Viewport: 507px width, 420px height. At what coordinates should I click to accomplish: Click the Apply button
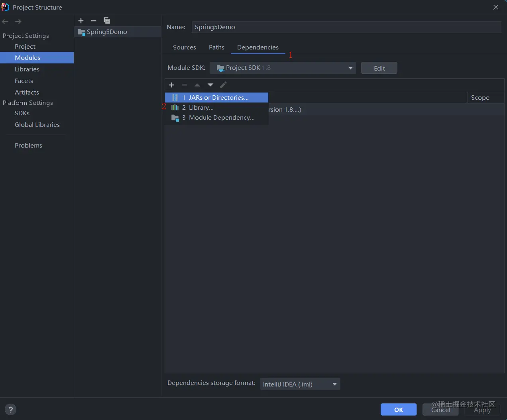click(x=482, y=410)
